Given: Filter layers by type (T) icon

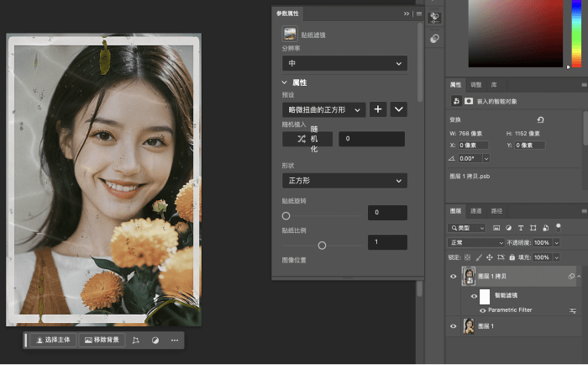Looking at the screenshot, I should tap(521, 228).
